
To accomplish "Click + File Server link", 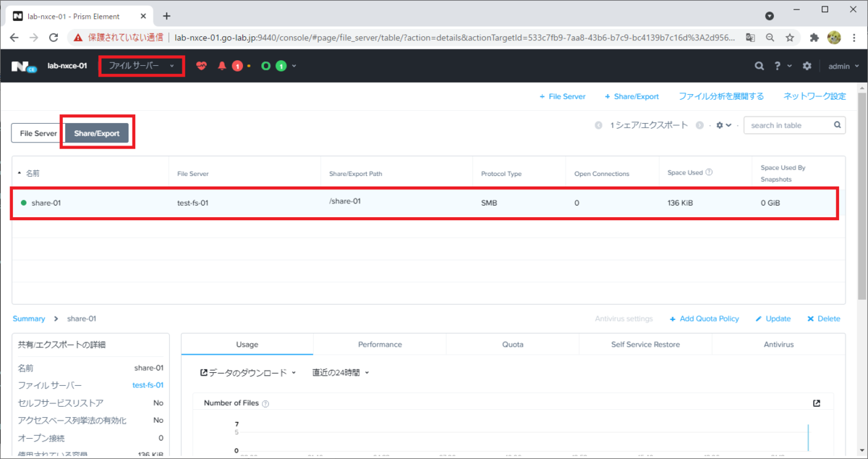I will pos(562,96).
